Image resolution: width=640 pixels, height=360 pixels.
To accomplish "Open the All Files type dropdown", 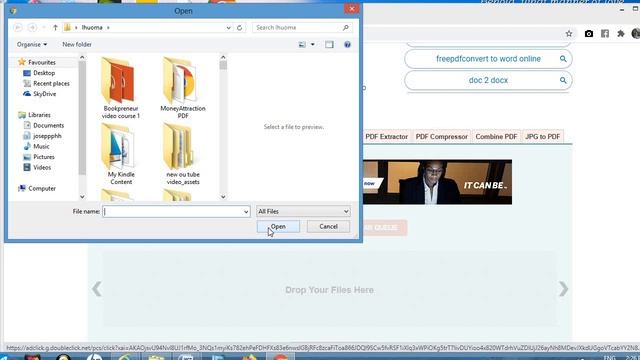I will tap(303, 211).
